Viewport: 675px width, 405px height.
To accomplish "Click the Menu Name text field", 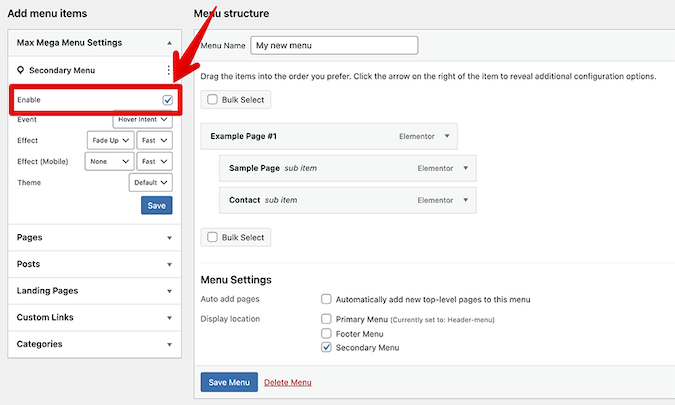I will (334, 45).
